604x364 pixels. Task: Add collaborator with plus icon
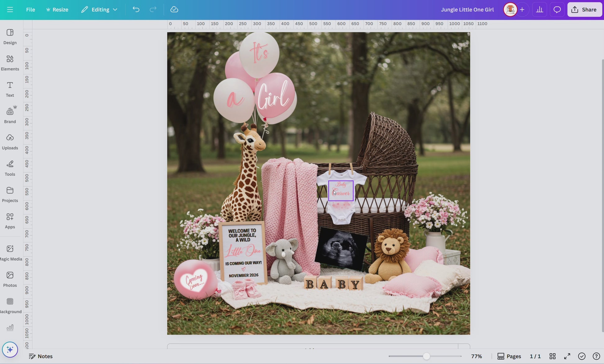(x=522, y=10)
